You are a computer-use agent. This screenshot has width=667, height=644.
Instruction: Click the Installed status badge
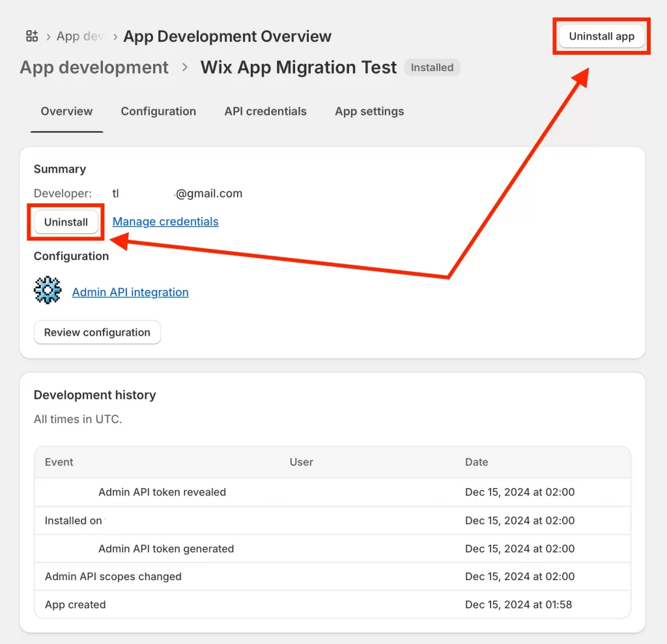(432, 67)
